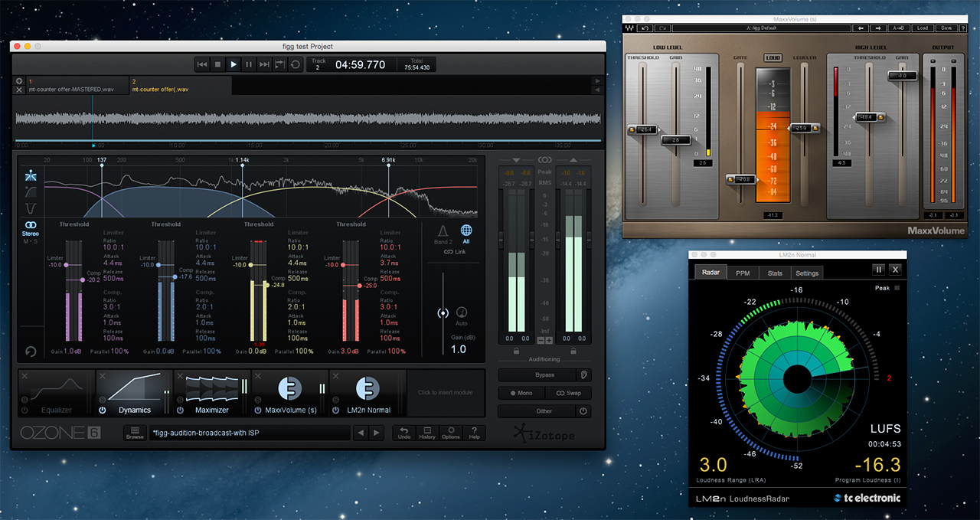The width and height of the screenshot is (980, 520).
Task: Toggle input/output link icon above meters
Action: [x=544, y=160]
